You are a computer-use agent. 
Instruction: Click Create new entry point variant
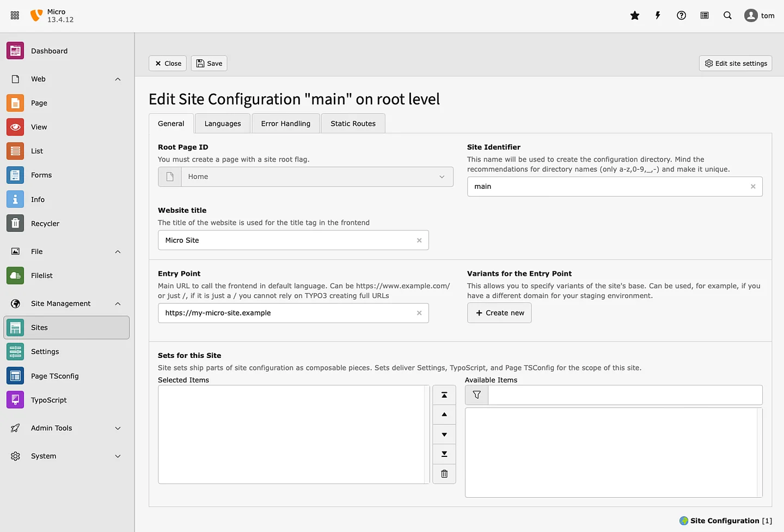[x=499, y=313]
